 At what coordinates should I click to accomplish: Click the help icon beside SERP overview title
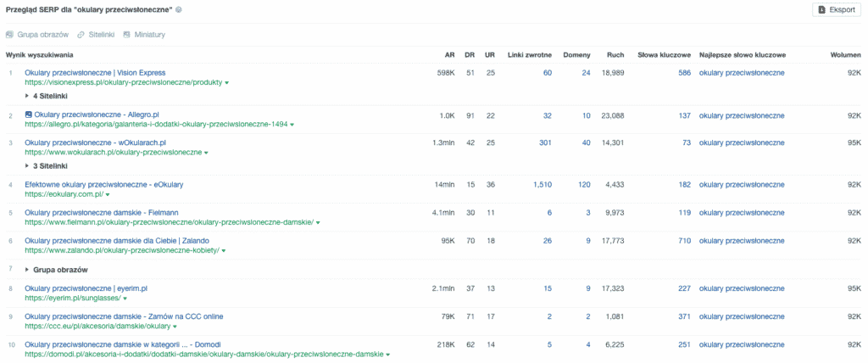(x=179, y=10)
